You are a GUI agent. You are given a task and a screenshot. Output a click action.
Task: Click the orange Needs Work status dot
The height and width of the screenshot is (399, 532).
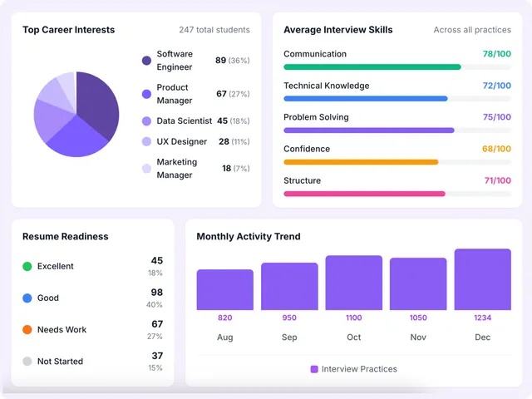click(x=27, y=330)
